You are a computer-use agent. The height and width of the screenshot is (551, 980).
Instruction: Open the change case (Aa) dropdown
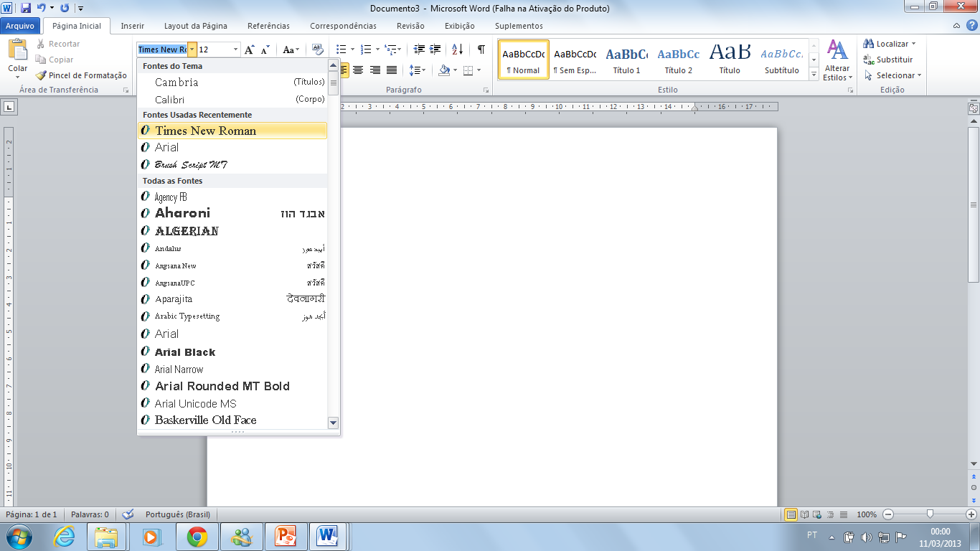click(291, 50)
